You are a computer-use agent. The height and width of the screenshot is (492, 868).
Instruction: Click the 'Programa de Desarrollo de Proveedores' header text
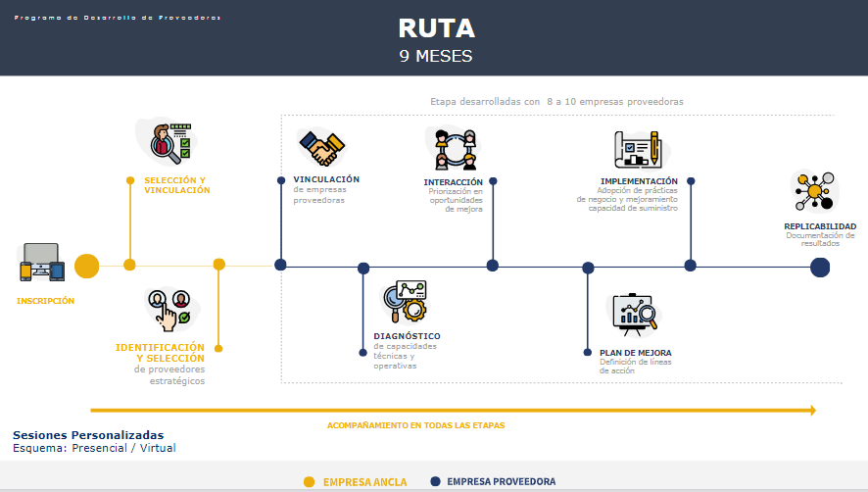118,18
